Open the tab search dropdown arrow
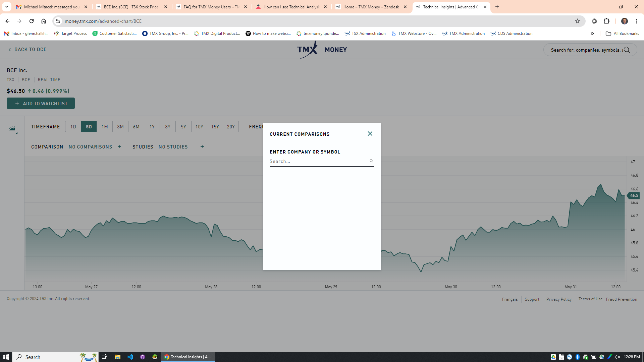Image resolution: width=644 pixels, height=362 pixels. point(6,7)
